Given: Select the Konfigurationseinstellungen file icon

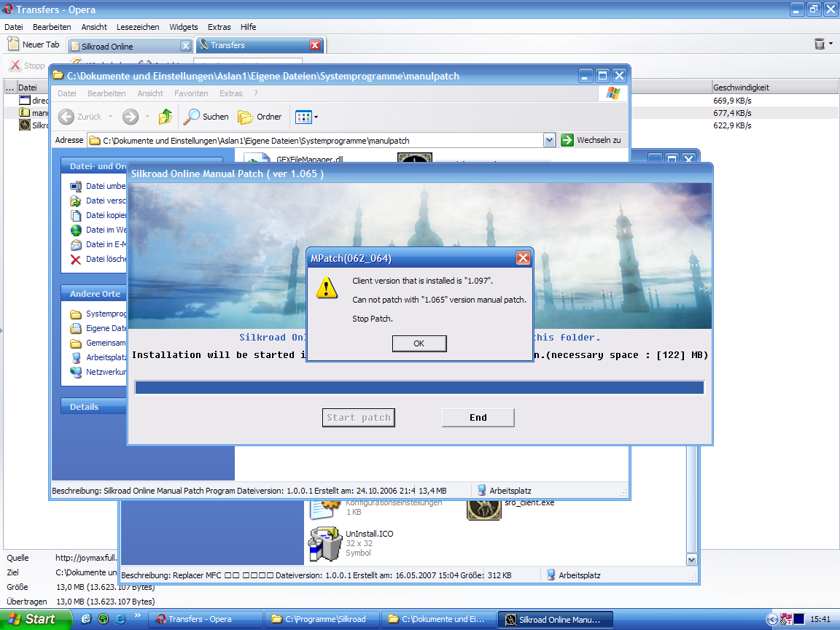Looking at the screenshot, I should click(325, 509).
